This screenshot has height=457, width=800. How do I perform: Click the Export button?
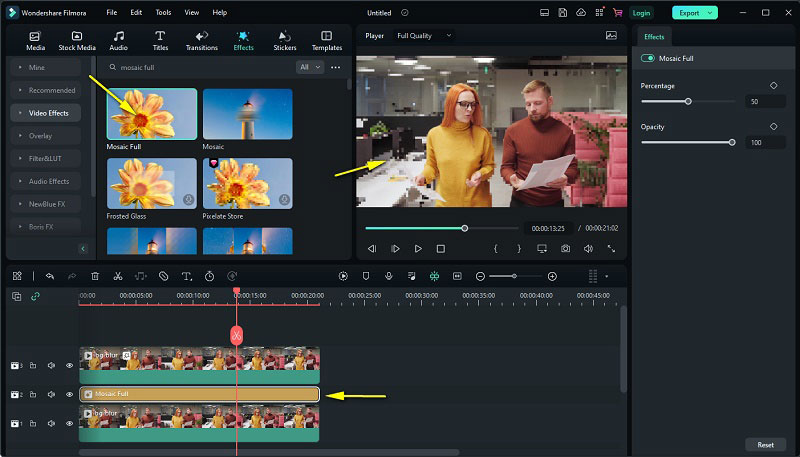[694, 13]
